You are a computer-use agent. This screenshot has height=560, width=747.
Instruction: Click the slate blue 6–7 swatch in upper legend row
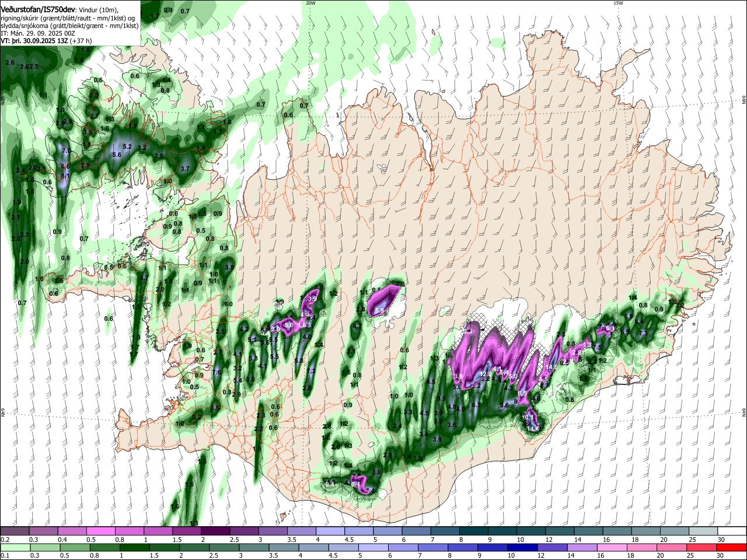pos(416,531)
